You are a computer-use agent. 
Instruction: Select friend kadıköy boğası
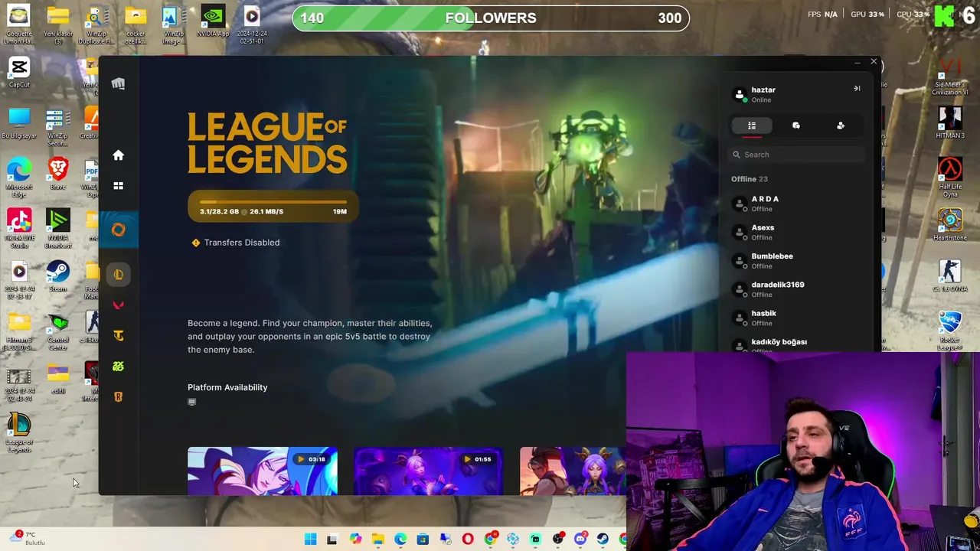tap(796, 344)
